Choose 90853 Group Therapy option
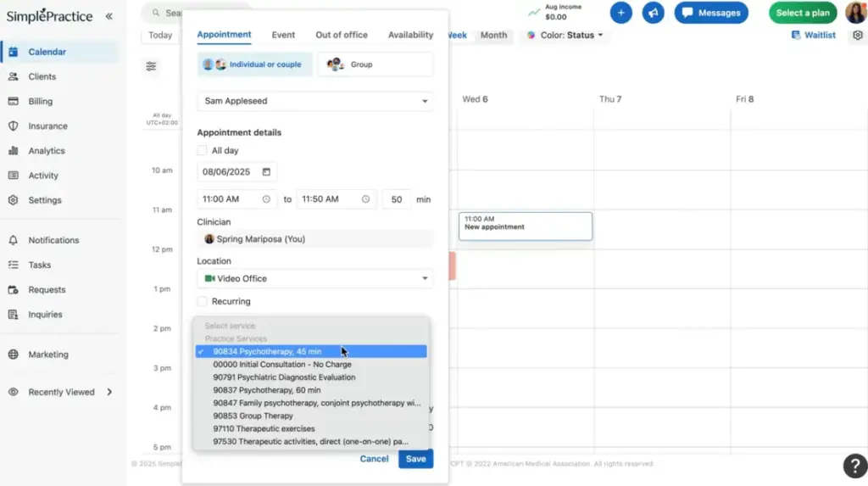Viewport: 868px width, 486px height. 311,416
